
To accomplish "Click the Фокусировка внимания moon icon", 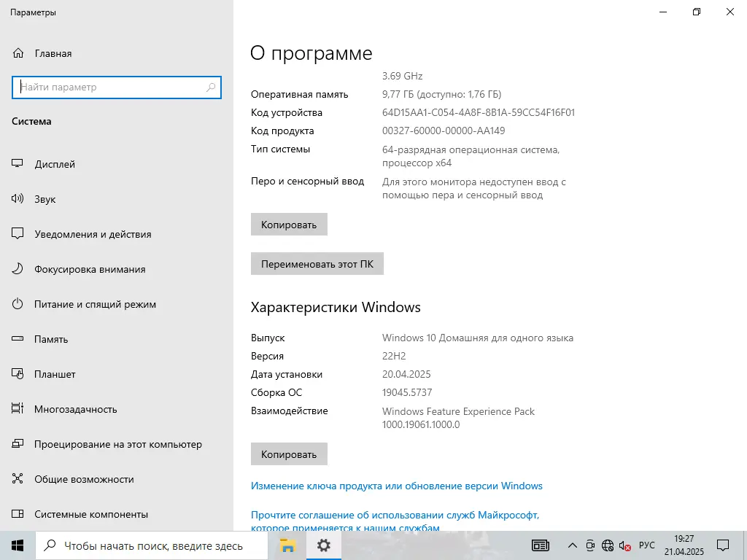I will (18, 269).
